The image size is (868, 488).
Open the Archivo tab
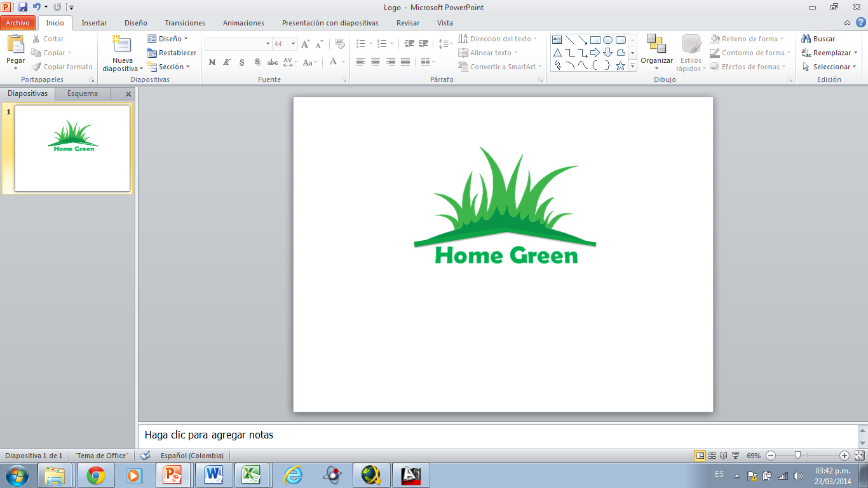pos(18,23)
